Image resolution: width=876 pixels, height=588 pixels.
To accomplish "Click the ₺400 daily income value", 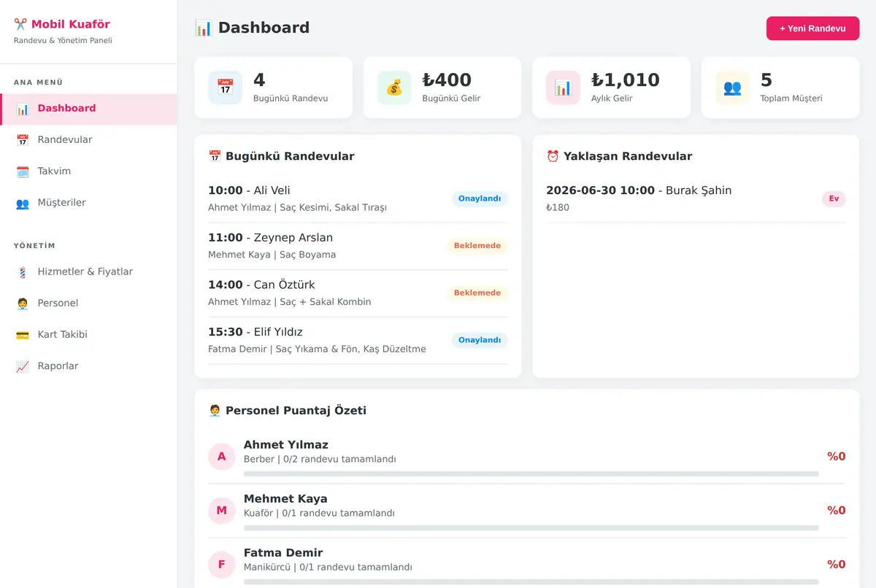I will 447,80.
